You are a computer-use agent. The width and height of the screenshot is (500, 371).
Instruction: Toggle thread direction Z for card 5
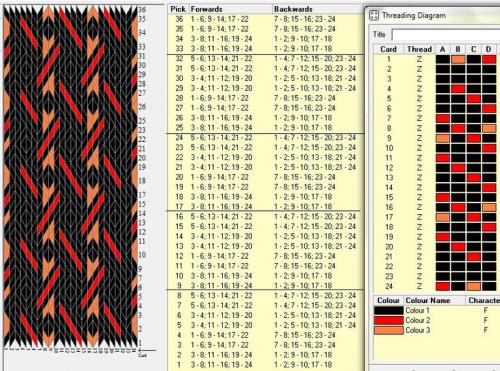[419, 99]
